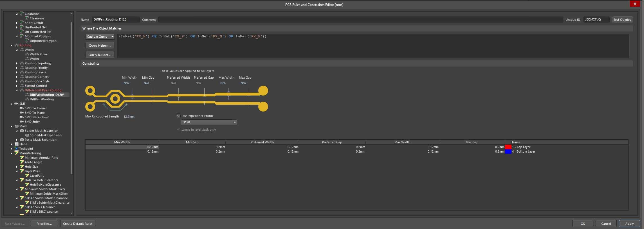Screen dimensions: 644x229
Task: Expand the Plane rules category
Action: click(x=12, y=144)
